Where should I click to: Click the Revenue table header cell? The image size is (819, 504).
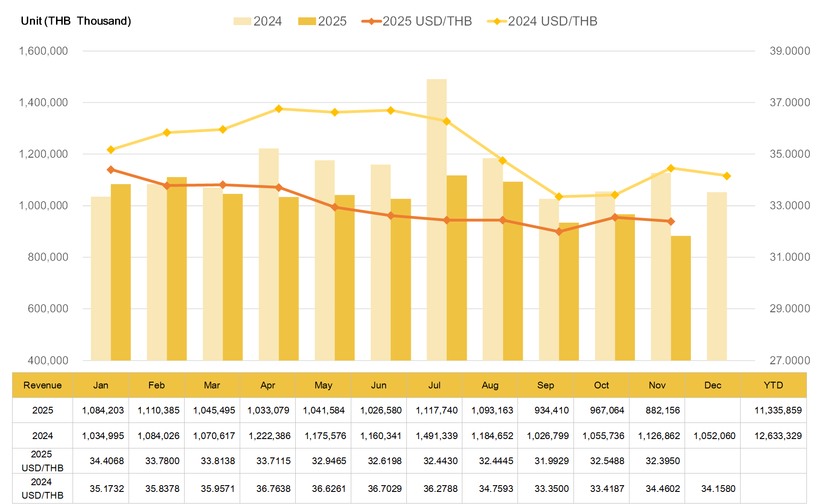click(43, 385)
